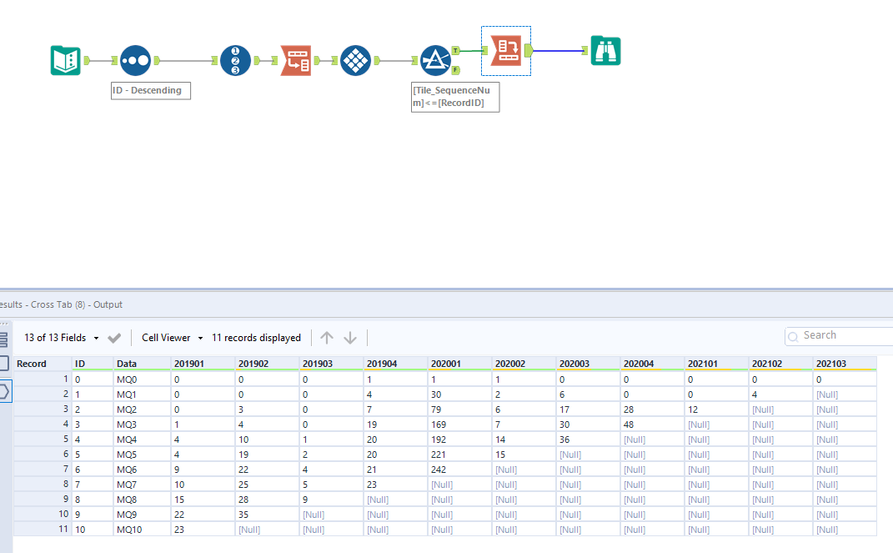
Task: Click the MQ0 cell
Action: point(142,379)
